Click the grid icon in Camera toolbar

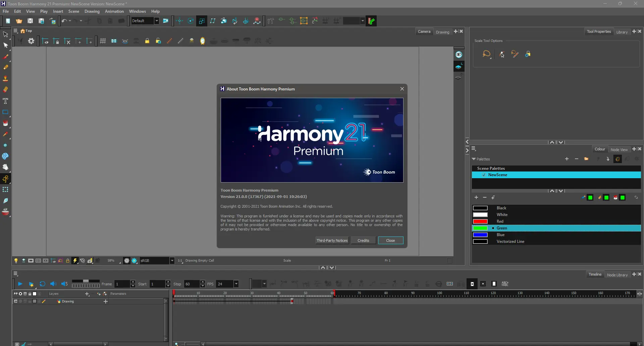[103, 41]
